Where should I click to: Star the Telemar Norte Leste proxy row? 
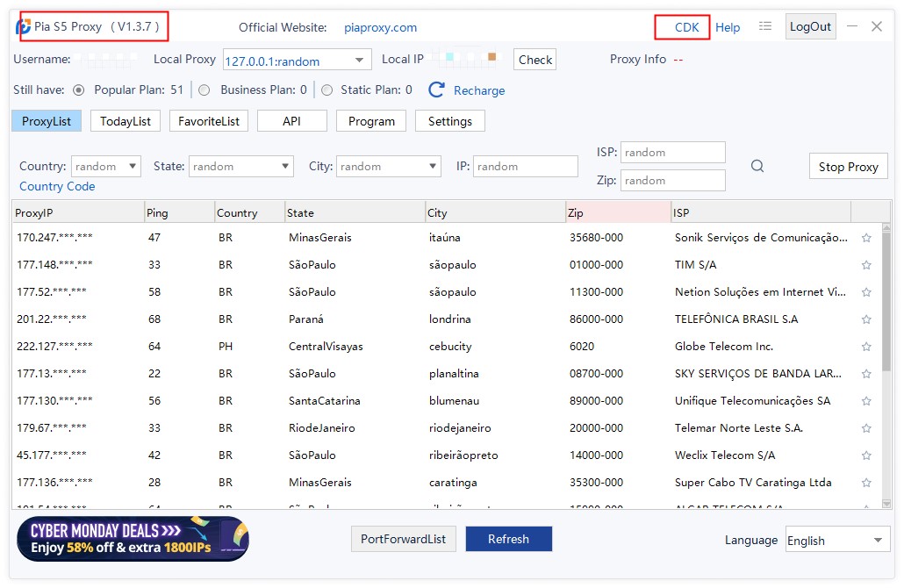coord(866,427)
